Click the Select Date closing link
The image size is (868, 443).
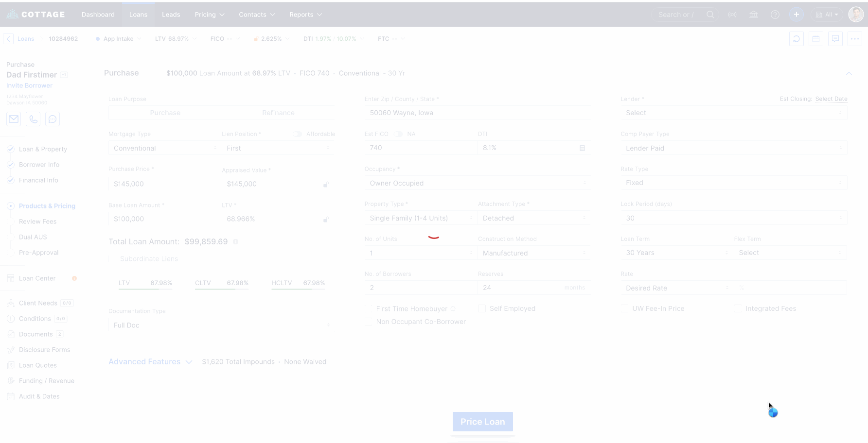tap(832, 99)
